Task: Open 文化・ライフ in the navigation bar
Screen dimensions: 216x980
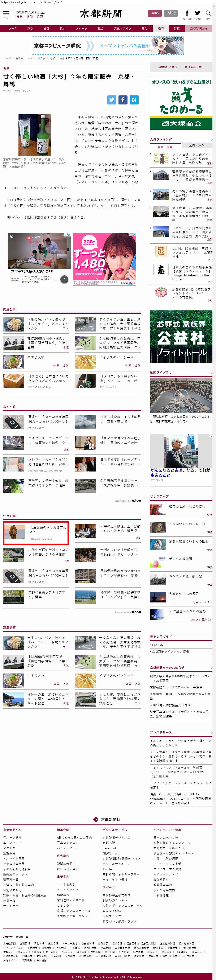Action: [122, 29]
